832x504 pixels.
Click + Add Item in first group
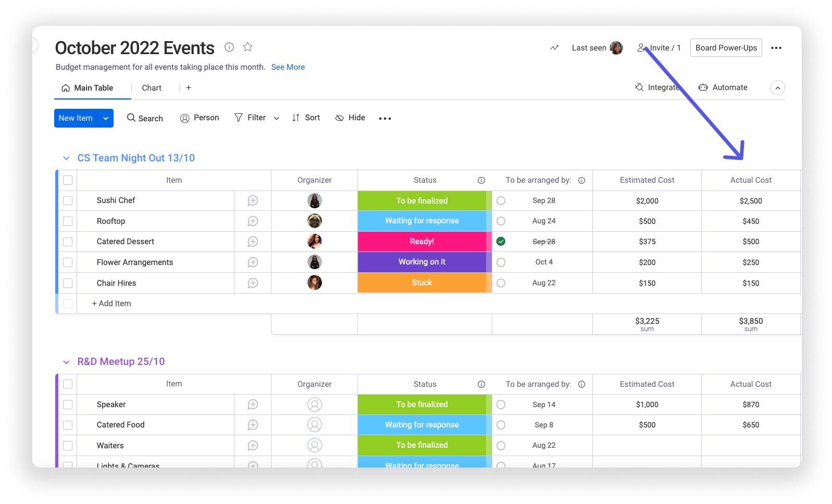pos(111,304)
